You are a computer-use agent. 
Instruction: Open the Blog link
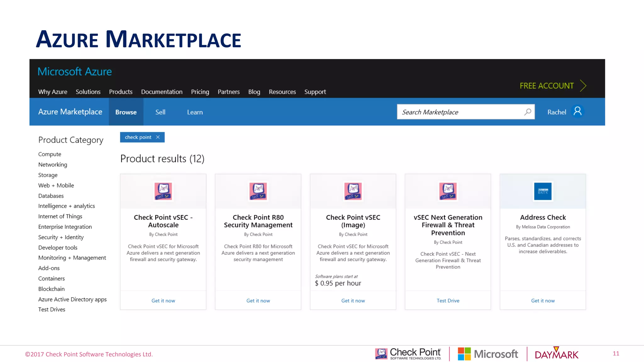pyautogui.click(x=254, y=92)
